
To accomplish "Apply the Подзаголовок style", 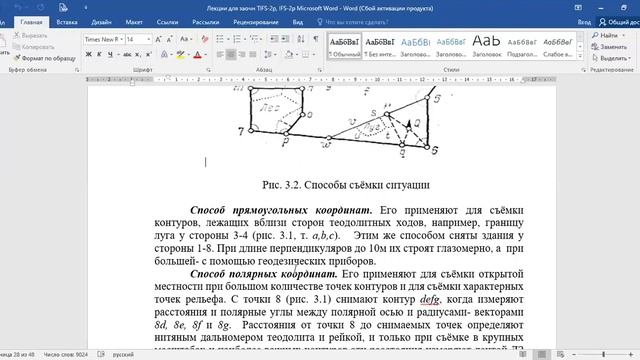I will 522,46.
